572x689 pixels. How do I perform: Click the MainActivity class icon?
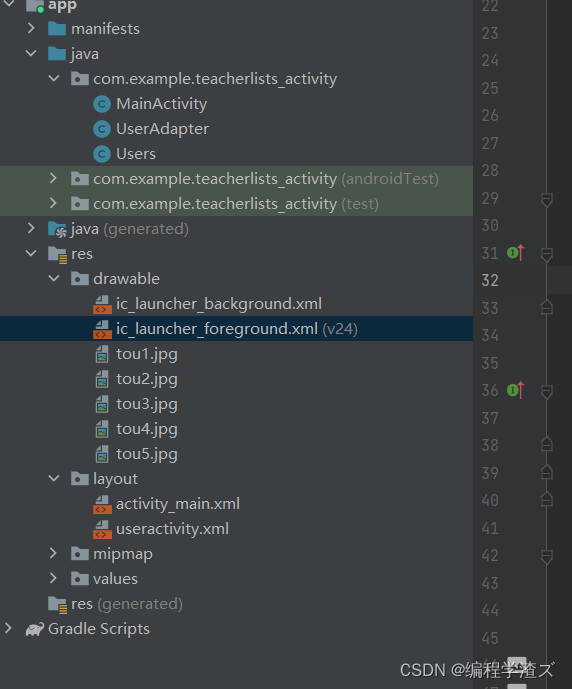point(102,104)
